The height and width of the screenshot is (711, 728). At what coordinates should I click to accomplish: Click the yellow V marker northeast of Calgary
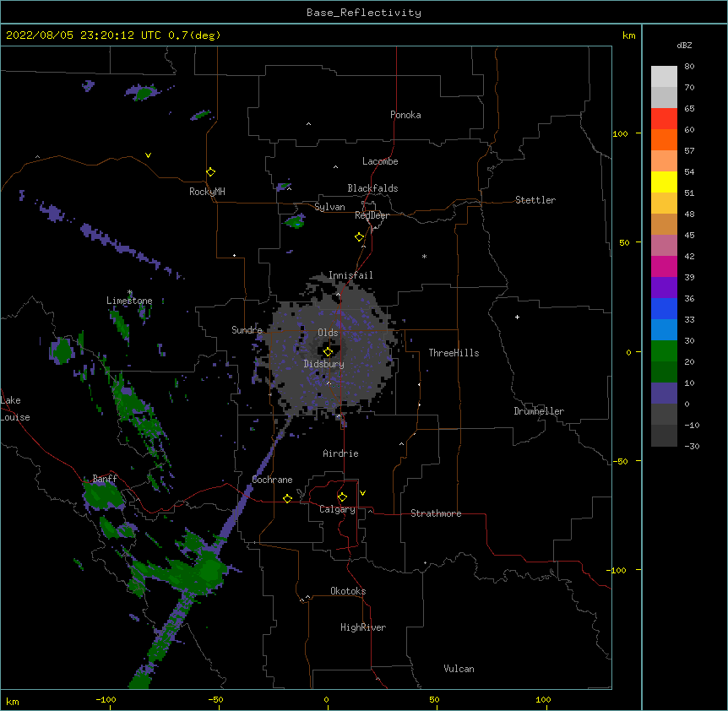pos(362,493)
